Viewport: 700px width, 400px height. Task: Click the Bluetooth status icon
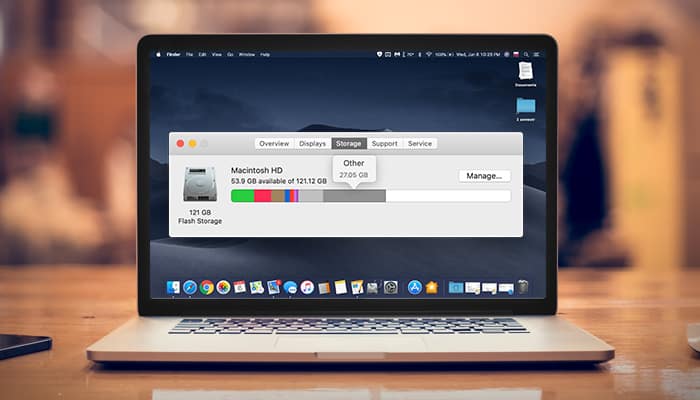[420, 54]
